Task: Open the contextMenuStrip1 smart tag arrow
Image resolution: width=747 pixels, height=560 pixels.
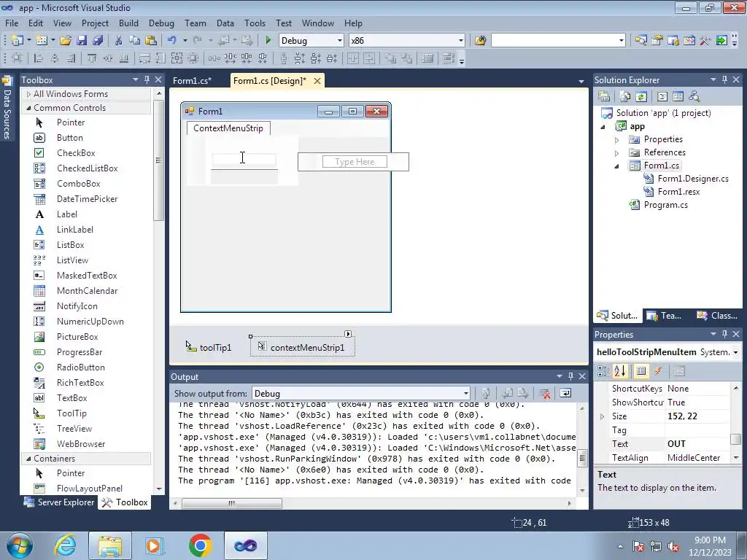Action: [348, 334]
